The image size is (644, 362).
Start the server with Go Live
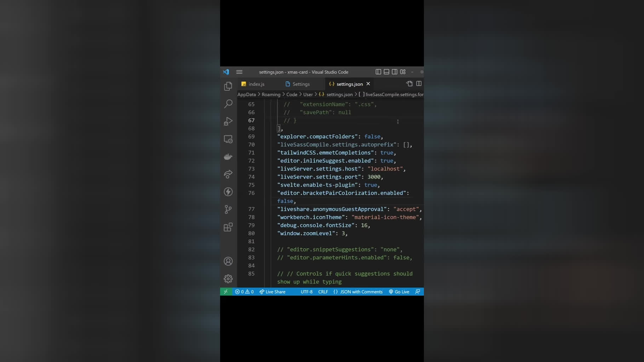click(x=399, y=292)
